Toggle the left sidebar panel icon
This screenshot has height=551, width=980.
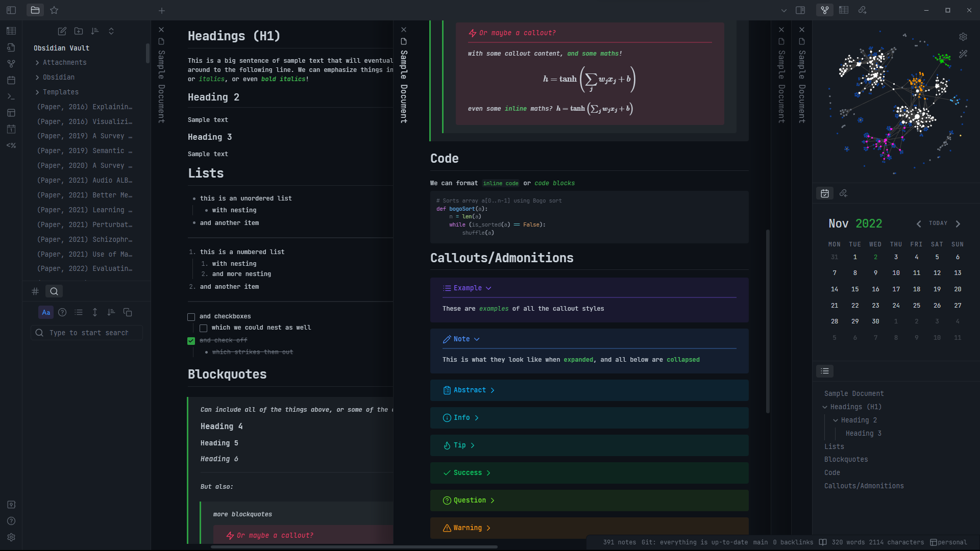(11, 10)
